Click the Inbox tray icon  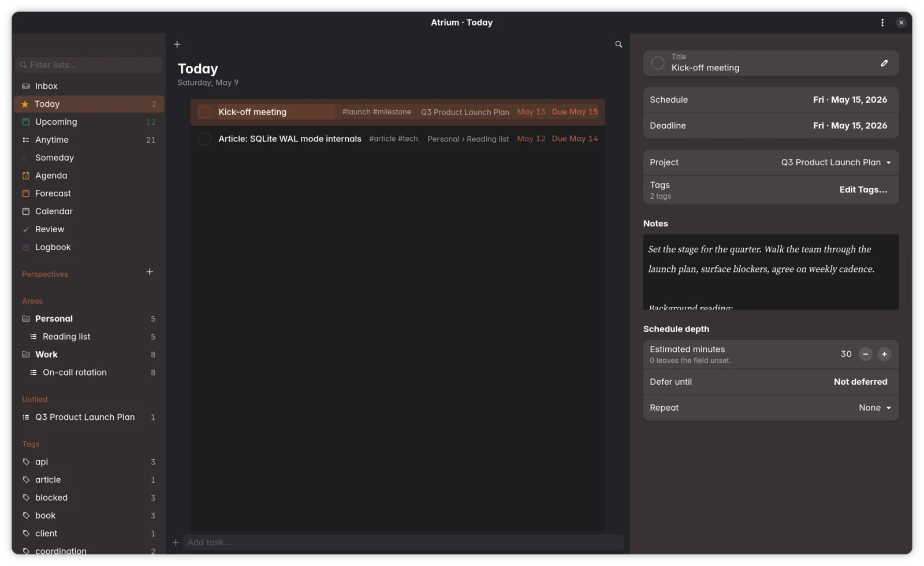pos(25,86)
